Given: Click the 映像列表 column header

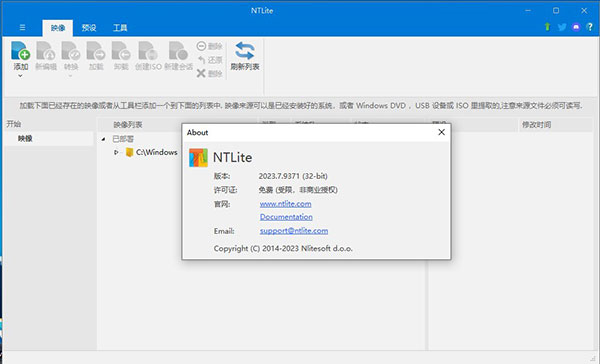Looking at the screenshot, I should tap(128, 125).
